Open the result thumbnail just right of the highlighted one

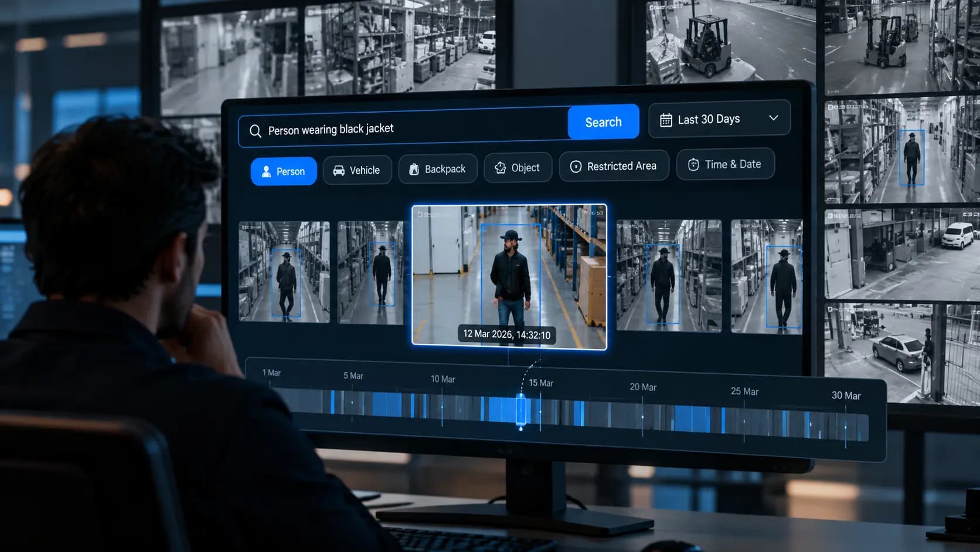(669, 276)
